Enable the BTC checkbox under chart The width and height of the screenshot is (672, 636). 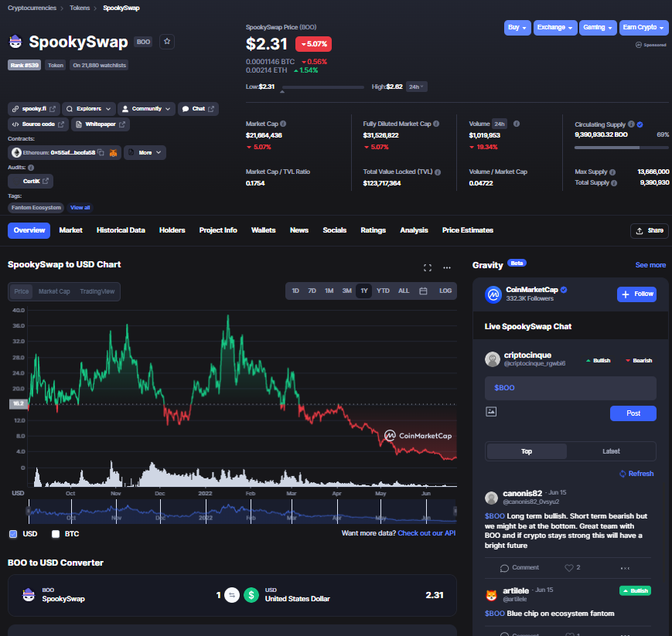tap(55, 534)
